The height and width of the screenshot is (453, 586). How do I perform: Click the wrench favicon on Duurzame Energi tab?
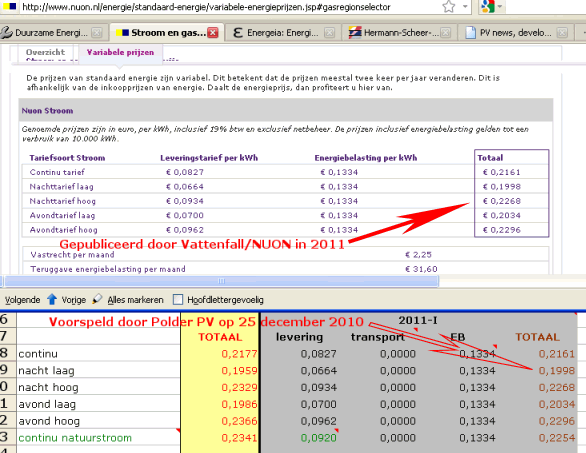pos(6,33)
